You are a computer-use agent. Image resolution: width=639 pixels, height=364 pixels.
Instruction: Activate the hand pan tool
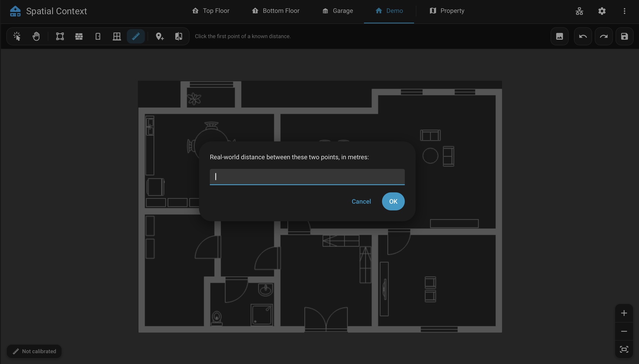pos(36,36)
